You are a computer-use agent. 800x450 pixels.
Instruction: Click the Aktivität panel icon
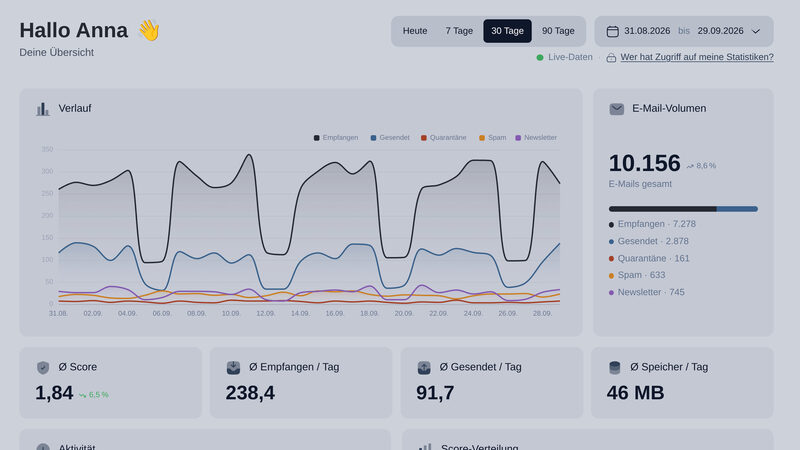pos(43,447)
